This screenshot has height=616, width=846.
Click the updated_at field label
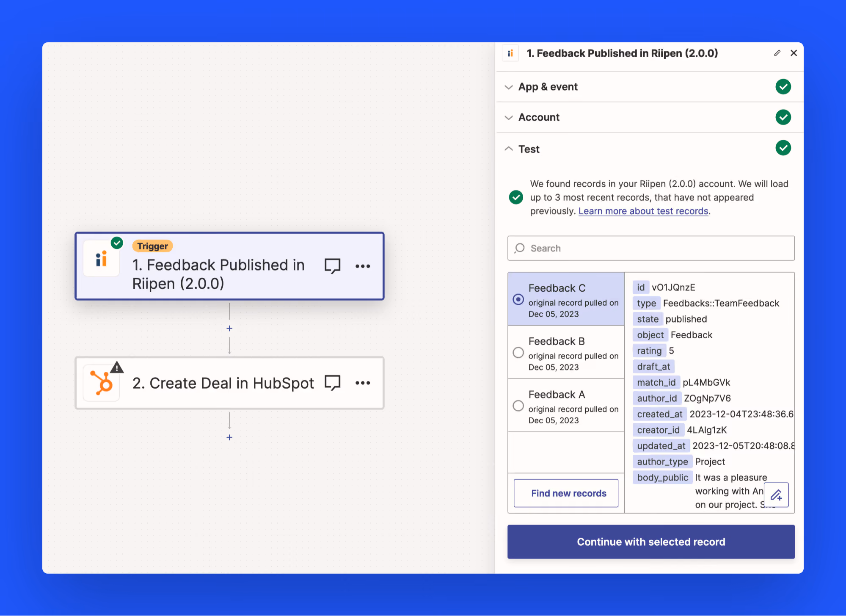click(661, 446)
